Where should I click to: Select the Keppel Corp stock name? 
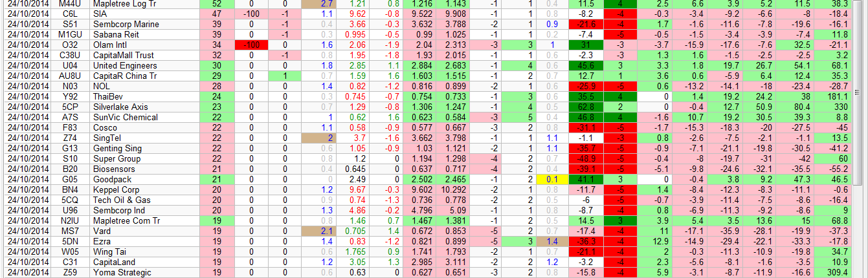click(116, 189)
